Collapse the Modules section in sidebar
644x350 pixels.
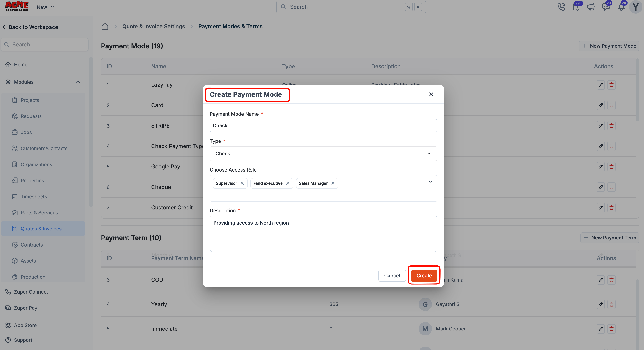pyautogui.click(x=78, y=82)
